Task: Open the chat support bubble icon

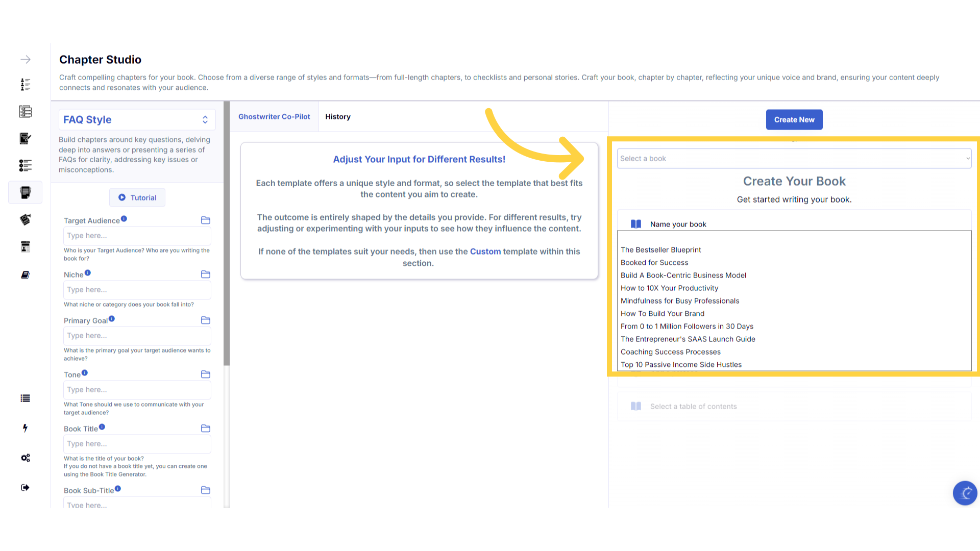Action: (965, 493)
